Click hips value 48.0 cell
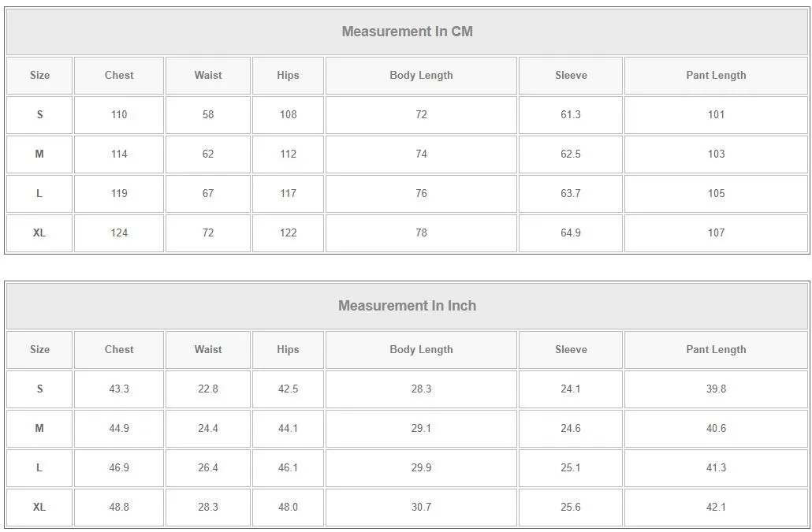The width and height of the screenshot is (812, 532). (288, 508)
